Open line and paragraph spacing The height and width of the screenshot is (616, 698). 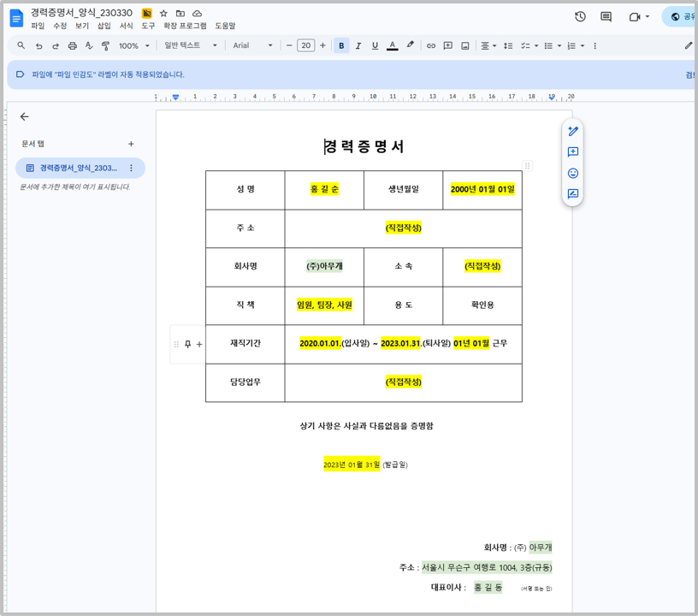click(x=508, y=46)
